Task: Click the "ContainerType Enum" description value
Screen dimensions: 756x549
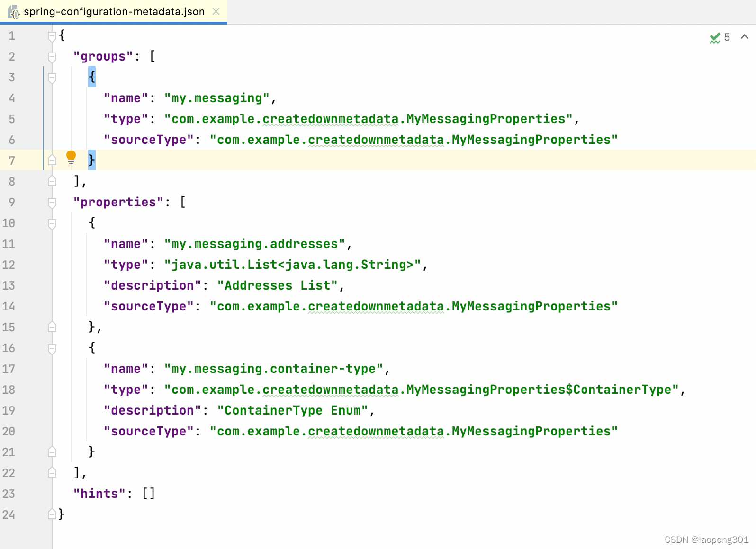Action: coord(293,411)
